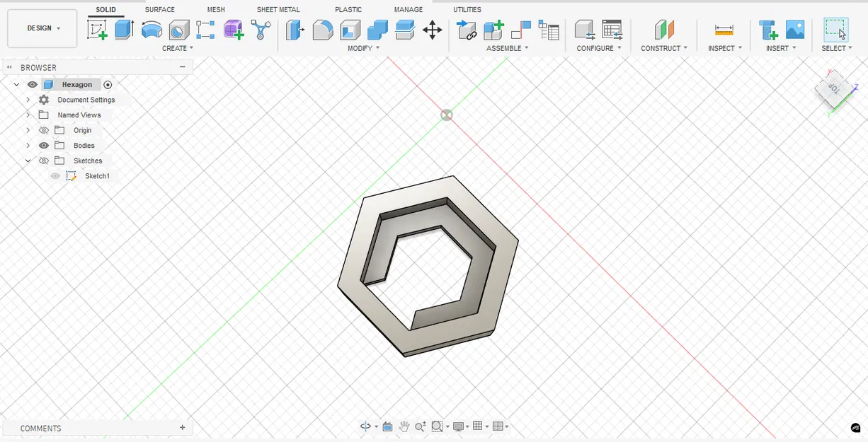The image size is (868, 442).
Task: Select the Automated Modeling tool
Action: 261,30
